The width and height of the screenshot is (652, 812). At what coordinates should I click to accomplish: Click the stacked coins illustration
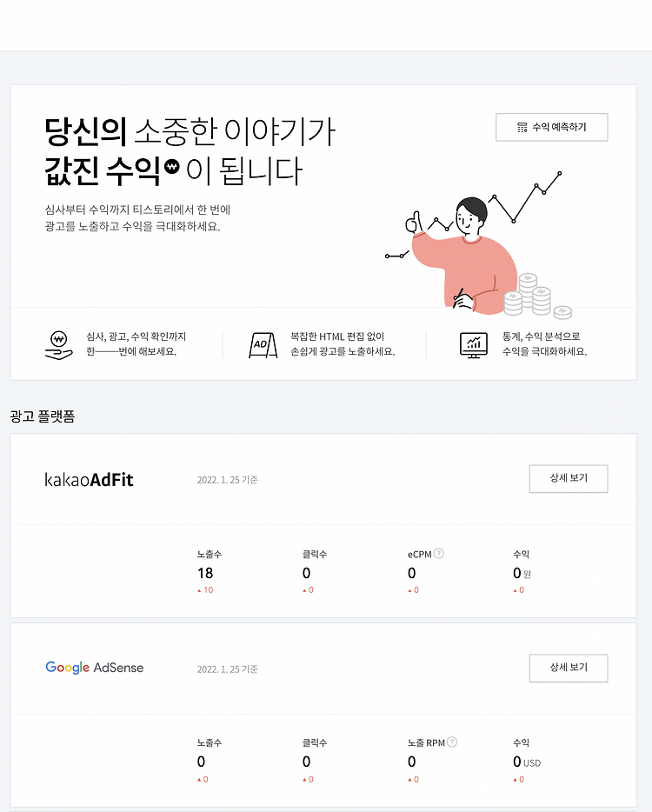coord(537,296)
